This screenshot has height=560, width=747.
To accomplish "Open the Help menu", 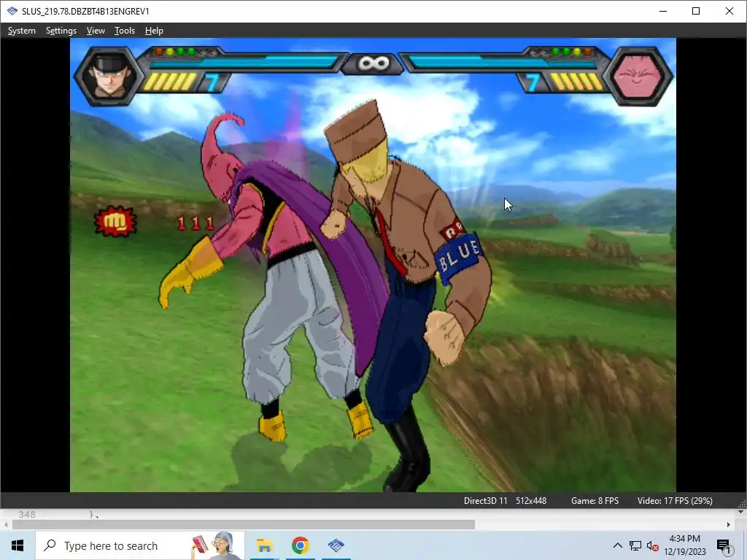I will 154,31.
